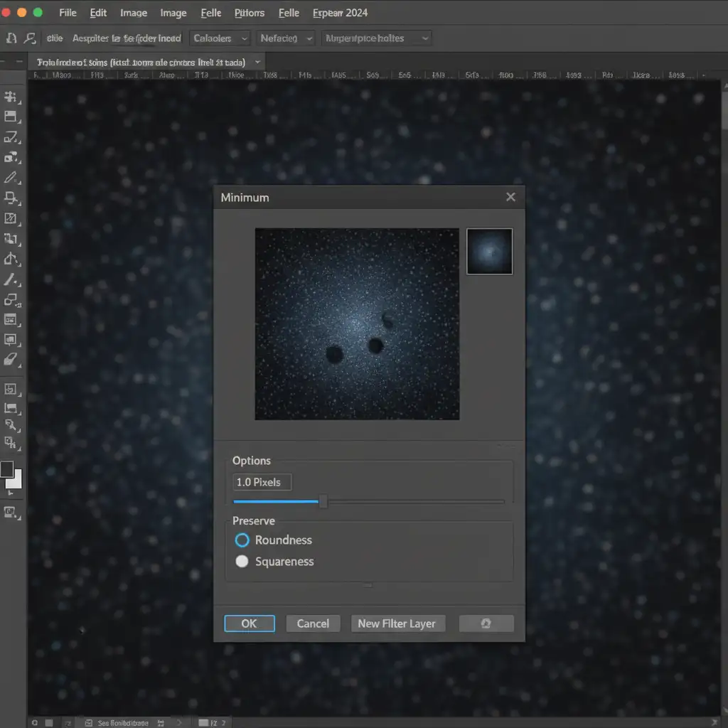Click the New Filter Layer button
The height and width of the screenshot is (728, 728).
(x=397, y=623)
